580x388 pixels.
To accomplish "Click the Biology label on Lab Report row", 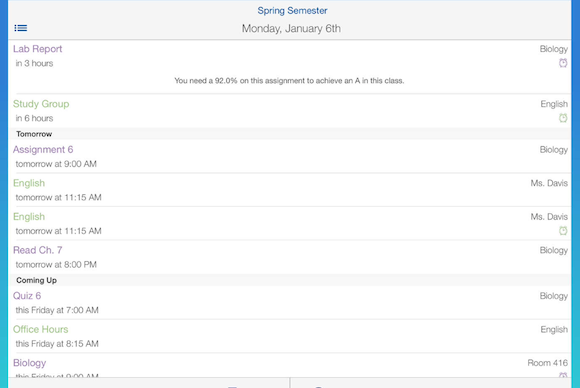I will pyautogui.click(x=553, y=49).
